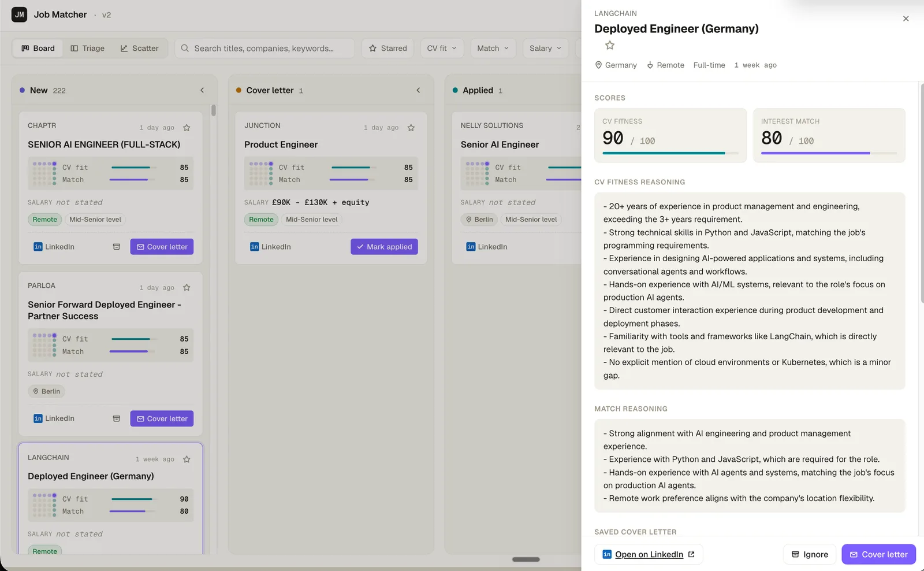Click the New column scrollbar thumb
Viewport: 924px width, 571px height.
[x=214, y=110]
